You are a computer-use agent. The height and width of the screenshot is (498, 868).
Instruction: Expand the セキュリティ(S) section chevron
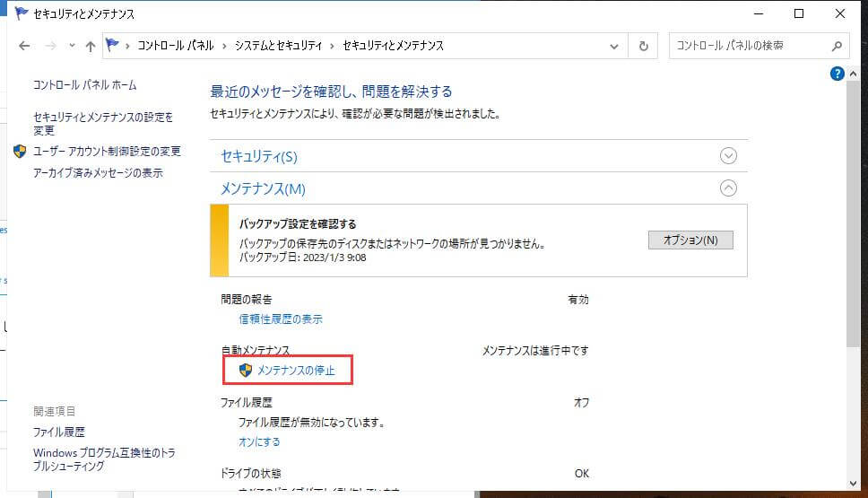(728, 155)
